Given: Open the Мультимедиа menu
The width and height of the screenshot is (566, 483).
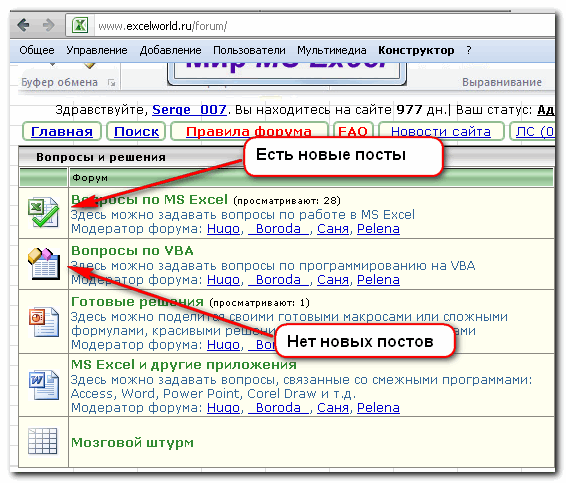Looking at the screenshot, I should (x=332, y=50).
